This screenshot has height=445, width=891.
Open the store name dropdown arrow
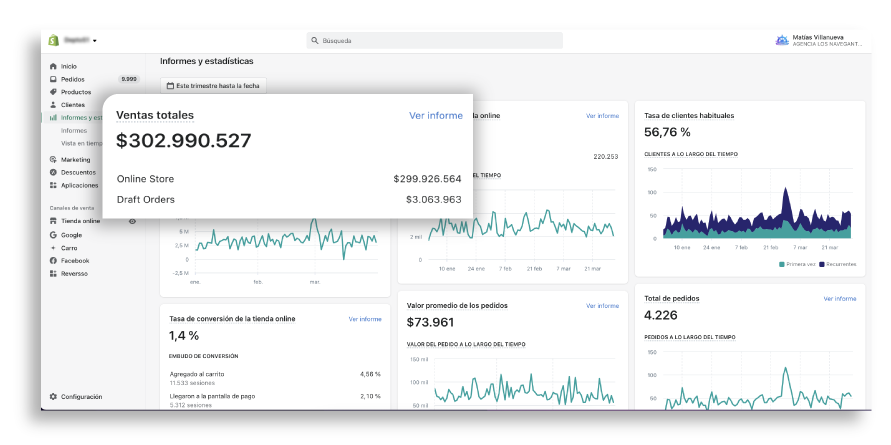tap(95, 41)
